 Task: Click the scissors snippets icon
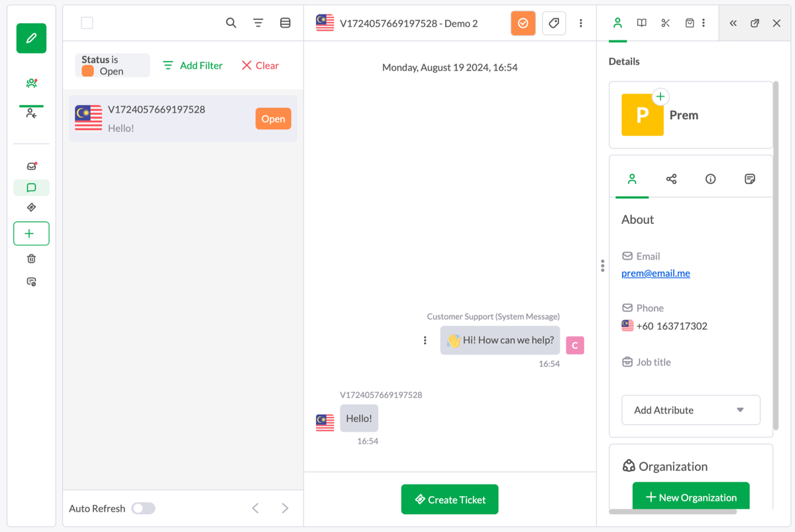[x=665, y=23]
